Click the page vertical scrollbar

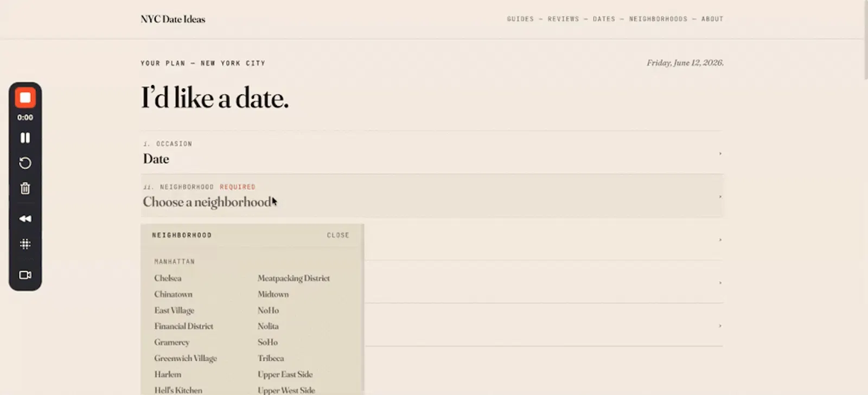(x=865, y=41)
